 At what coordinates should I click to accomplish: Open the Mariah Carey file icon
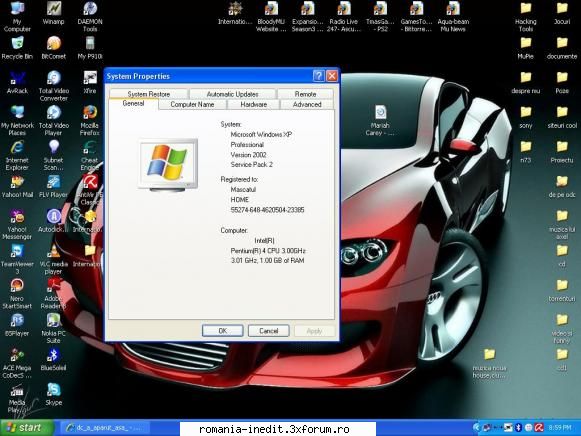[x=380, y=121]
